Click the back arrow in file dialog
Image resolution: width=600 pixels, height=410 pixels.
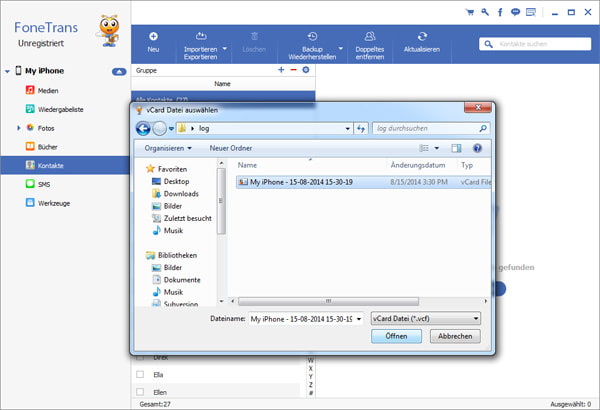[143, 129]
